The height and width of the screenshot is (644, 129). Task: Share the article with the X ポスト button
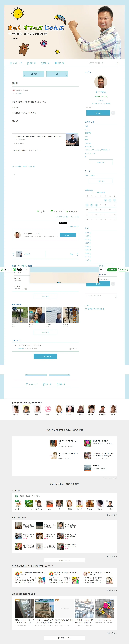click(63, 223)
